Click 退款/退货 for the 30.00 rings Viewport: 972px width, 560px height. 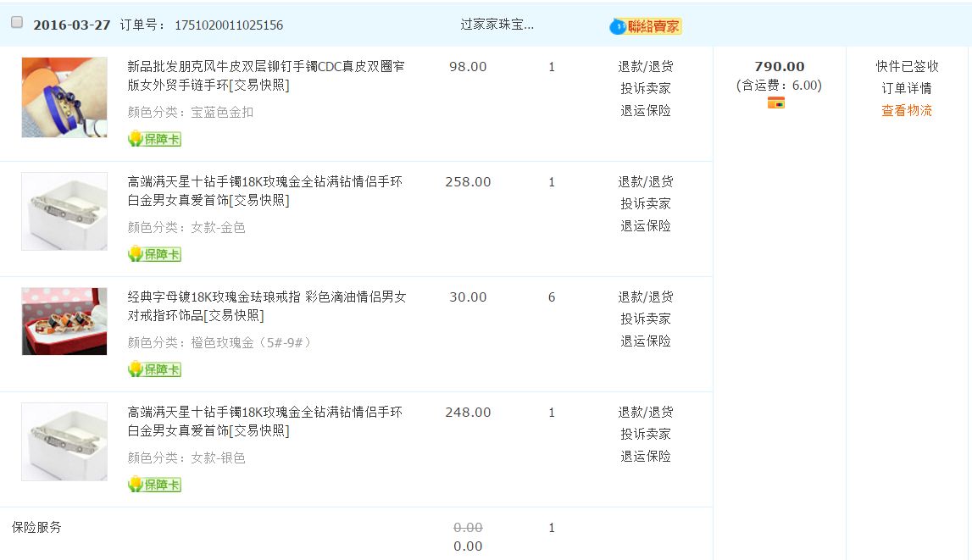pyautogui.click(x=645, y=297)
